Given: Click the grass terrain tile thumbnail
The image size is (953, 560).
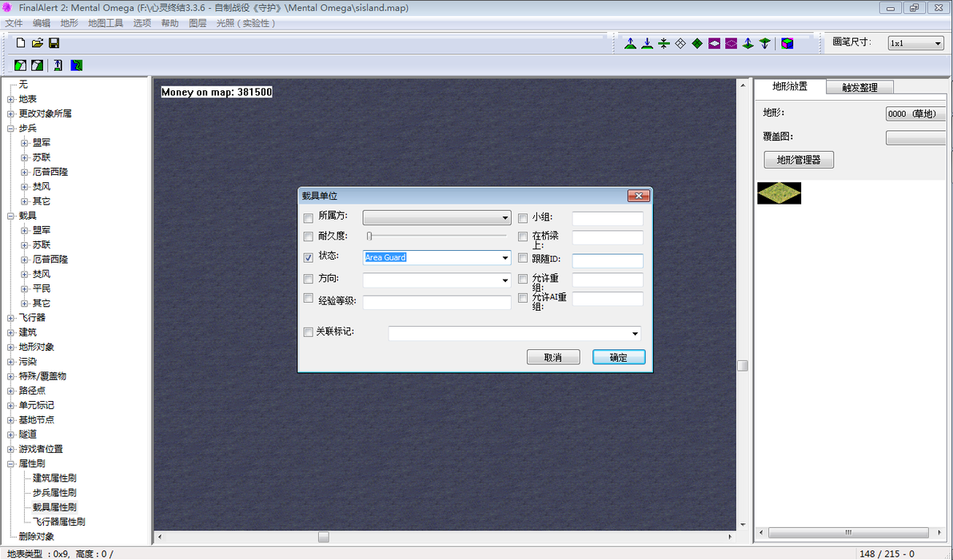Looking at the screenshot, I should 780,193.
